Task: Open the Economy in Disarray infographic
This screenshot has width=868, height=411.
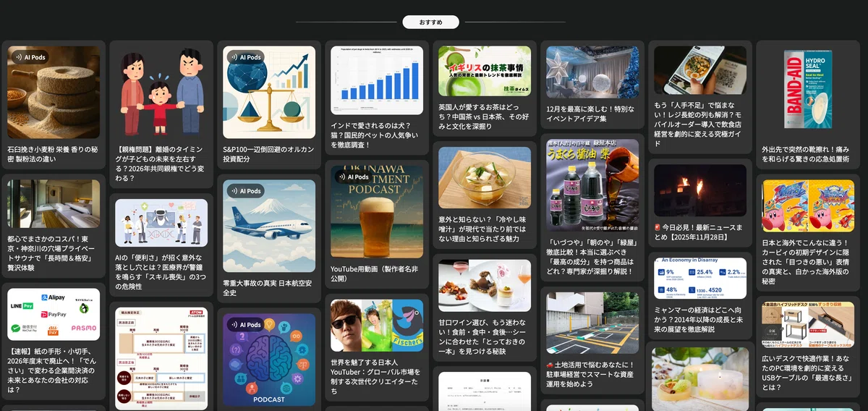Action: tap(700, 278)
